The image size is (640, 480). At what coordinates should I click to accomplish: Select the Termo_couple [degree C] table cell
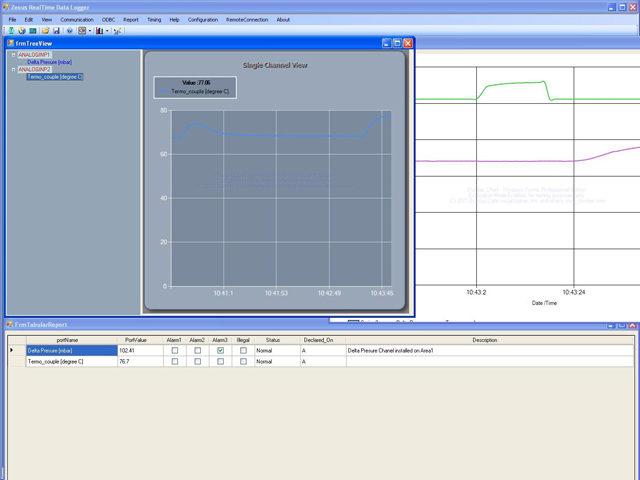(72, 361)
